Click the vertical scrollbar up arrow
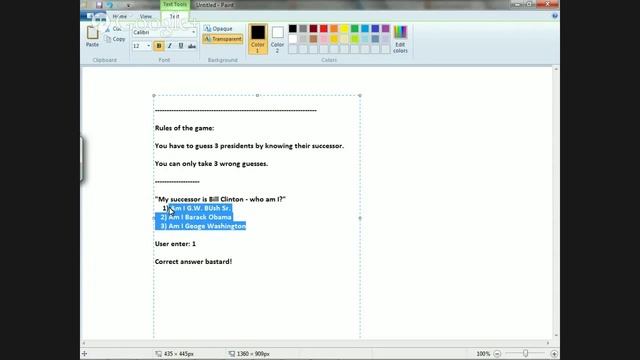This screenshot has width=640, height=360. pyautogui.click(x=556, y=70)
